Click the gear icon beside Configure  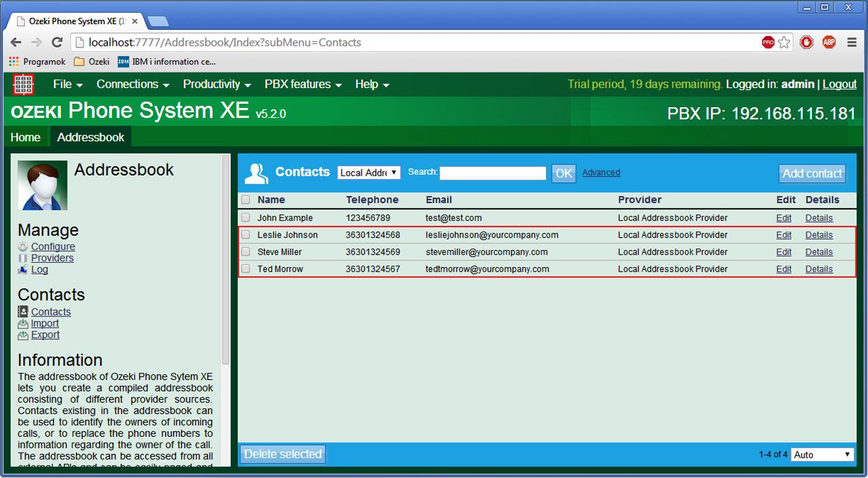pos(23,247)
